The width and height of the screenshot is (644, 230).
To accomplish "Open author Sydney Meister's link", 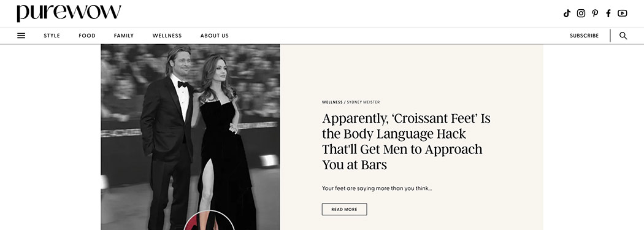I will [363, 102].
